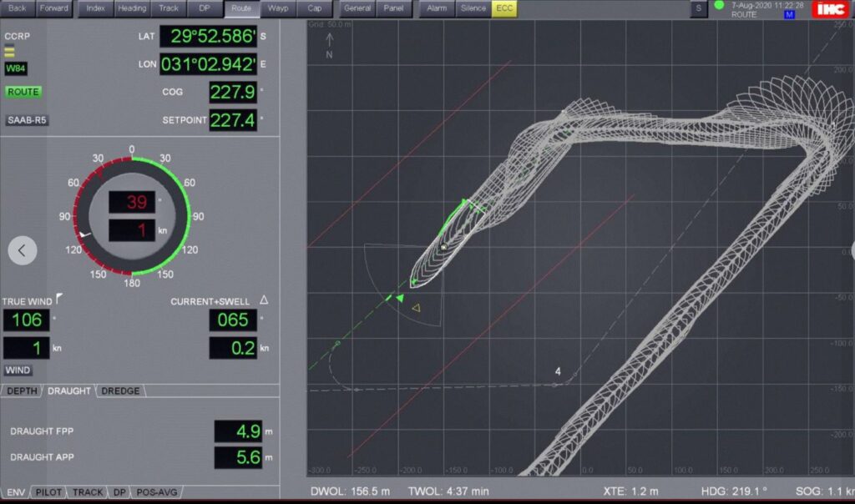Click the north arrow compass icon
The width and height of the screenshot is (855, 504).
click(330, 43)
